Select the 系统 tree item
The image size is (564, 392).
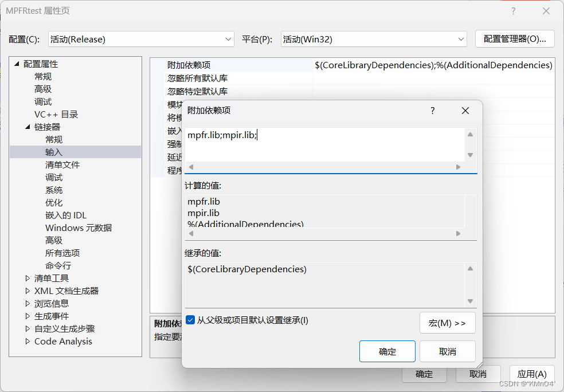[x=53, y=190]
